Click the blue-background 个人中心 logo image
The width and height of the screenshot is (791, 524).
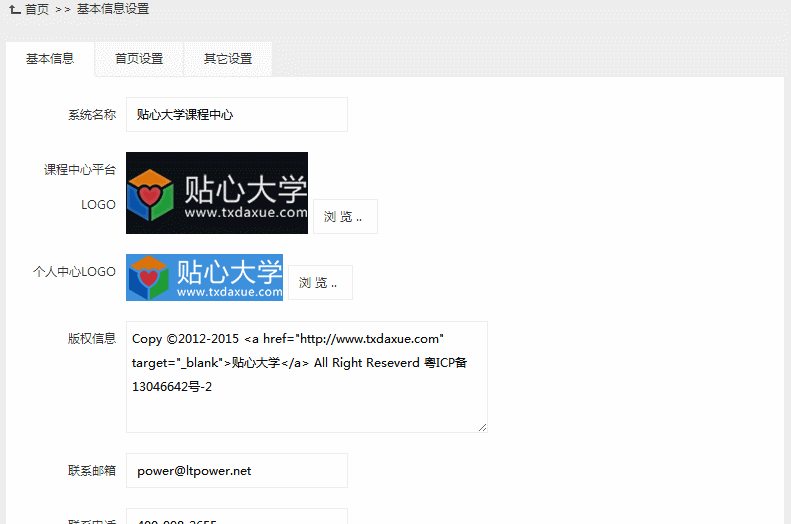pos(204,277)
